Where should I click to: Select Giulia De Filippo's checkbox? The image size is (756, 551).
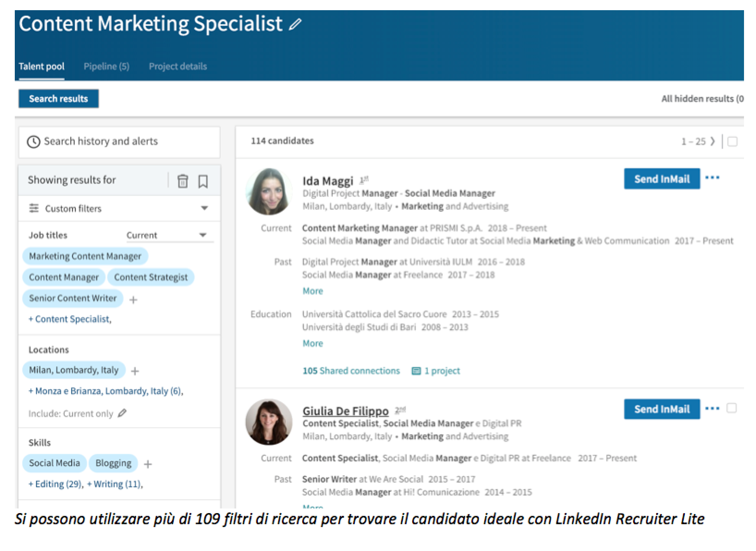[x=732, y=408]
